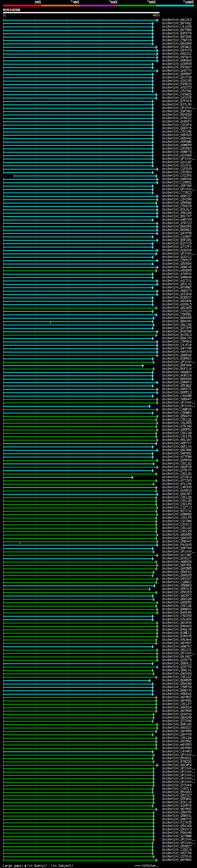Click the purple ~60% identity color segment

tap(99, 6)
